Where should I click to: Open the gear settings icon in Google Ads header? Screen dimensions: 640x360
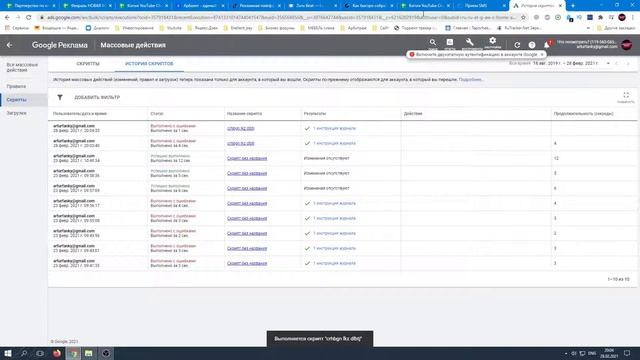[x=493, y=41]
